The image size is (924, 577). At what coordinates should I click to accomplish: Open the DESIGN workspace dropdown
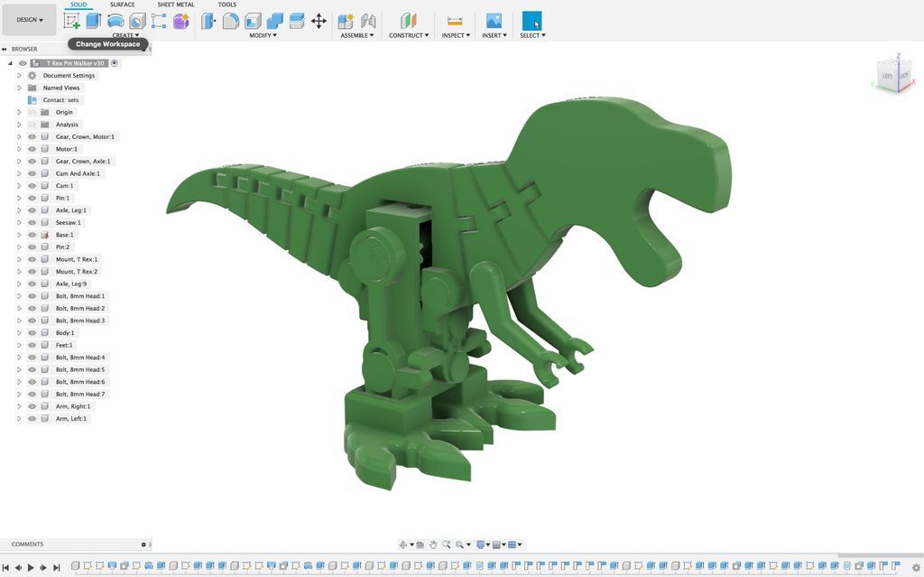click(30, 20)
